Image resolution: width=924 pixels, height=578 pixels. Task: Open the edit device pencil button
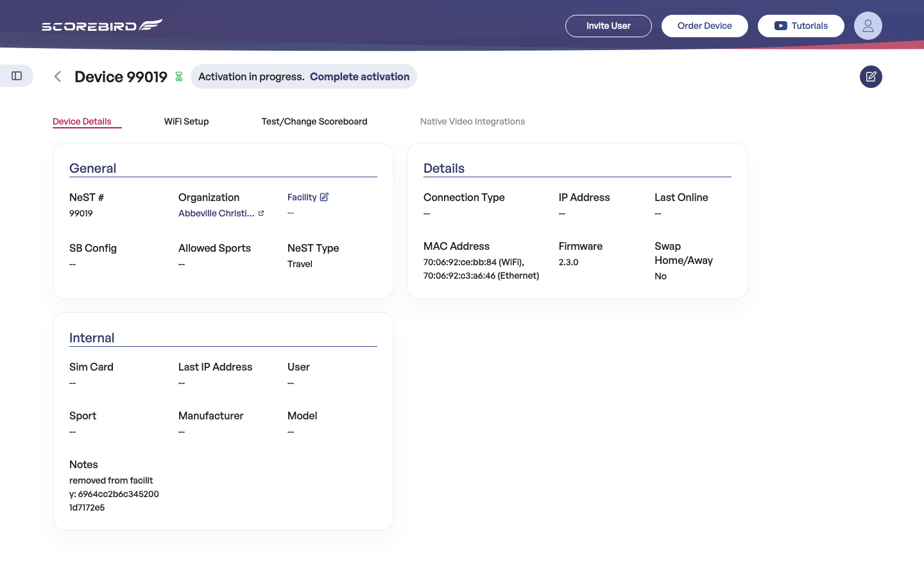(871, 76)
